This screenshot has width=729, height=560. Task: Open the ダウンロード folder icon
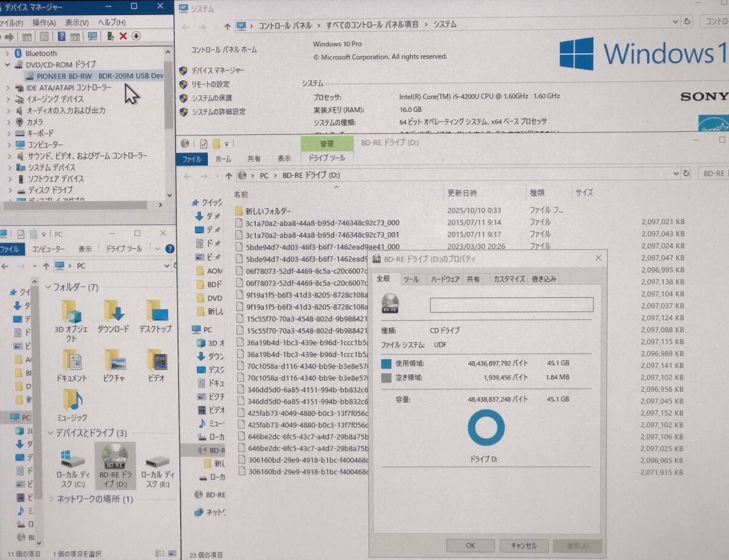click(x=114, y=317)
